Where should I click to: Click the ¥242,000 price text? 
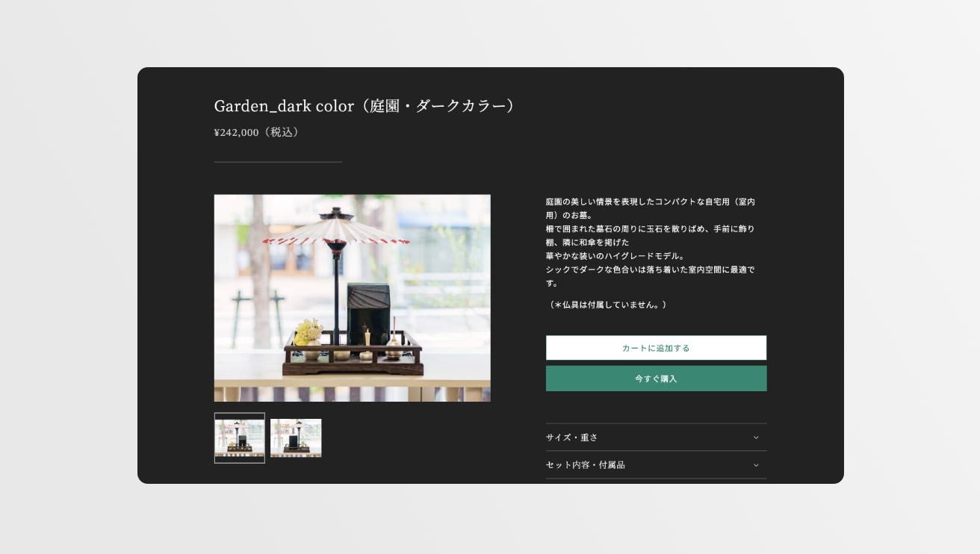point(236,133)
